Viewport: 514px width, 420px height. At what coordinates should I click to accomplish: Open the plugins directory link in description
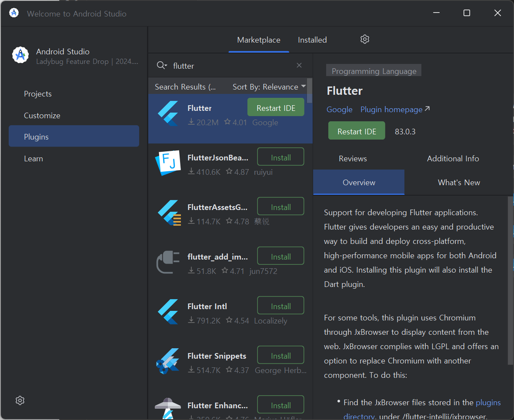pos(488,403)
